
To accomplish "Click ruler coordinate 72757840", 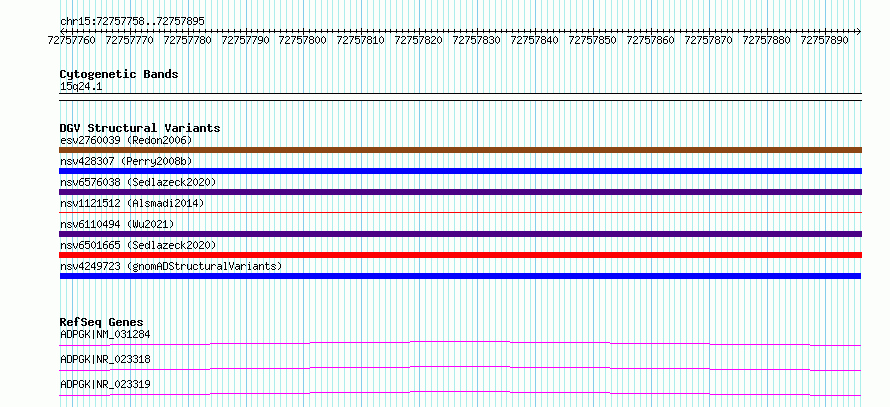I will coord(535,40).
